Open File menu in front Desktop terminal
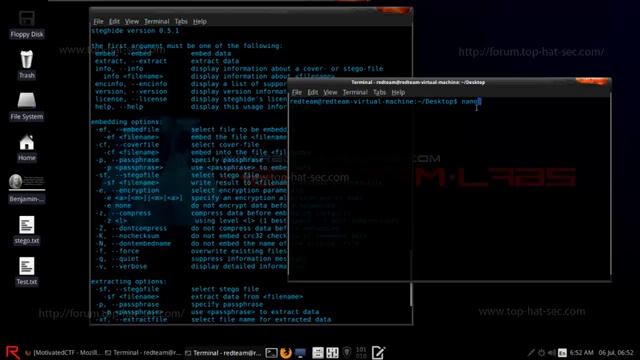Screen dimensions: 640x360 tap(297, 92)
